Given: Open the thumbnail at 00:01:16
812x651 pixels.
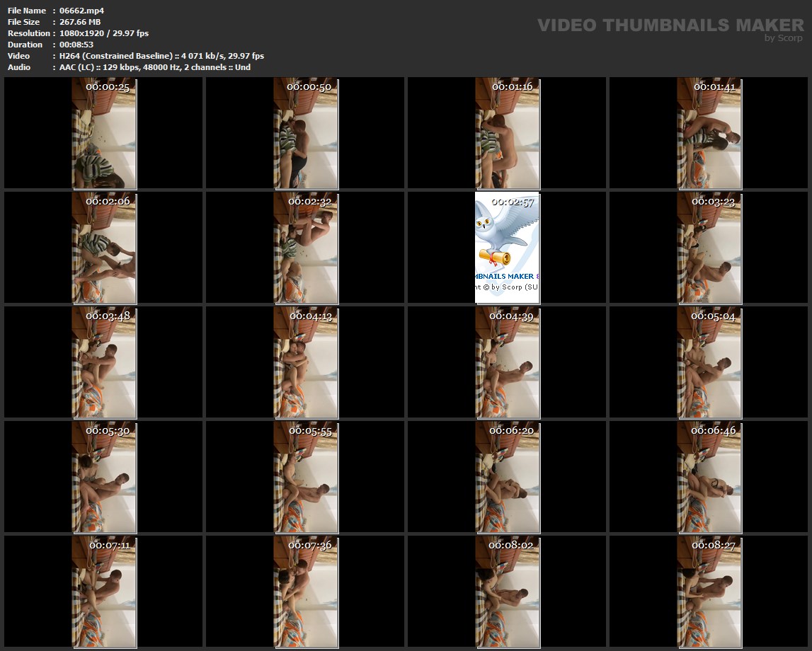Looking at the screenshot, I should point(507,134).
